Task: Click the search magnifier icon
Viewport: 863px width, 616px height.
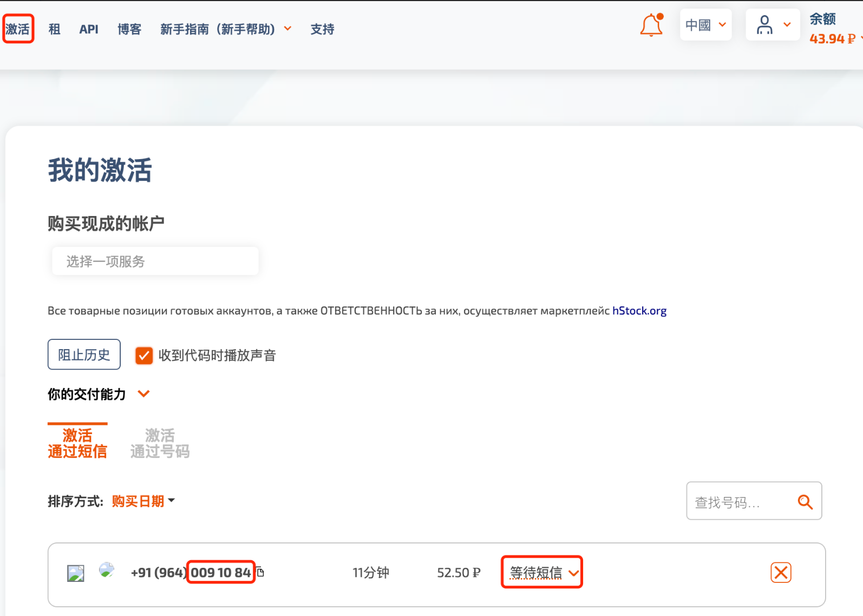Action: click(x=805, y=502)
